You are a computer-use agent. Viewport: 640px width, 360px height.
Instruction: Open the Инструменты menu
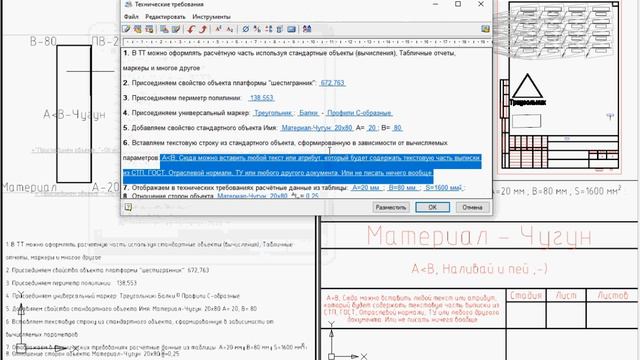click(x=211, y=17)
